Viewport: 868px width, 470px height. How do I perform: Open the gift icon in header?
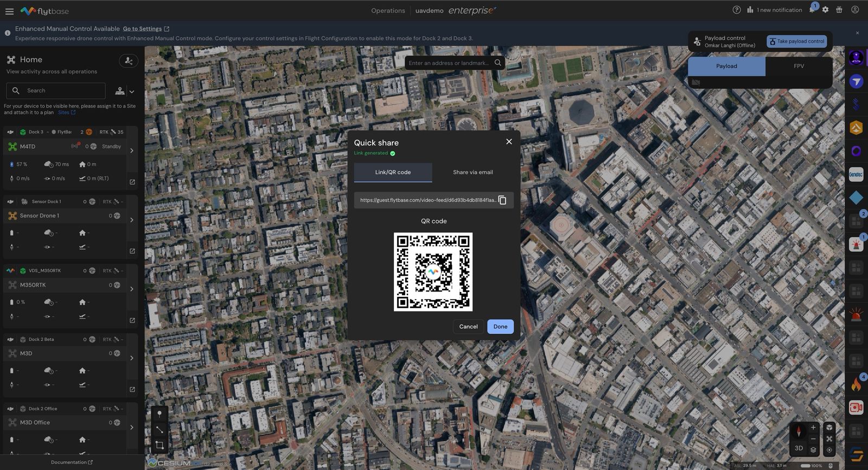[x=839, y=10]
